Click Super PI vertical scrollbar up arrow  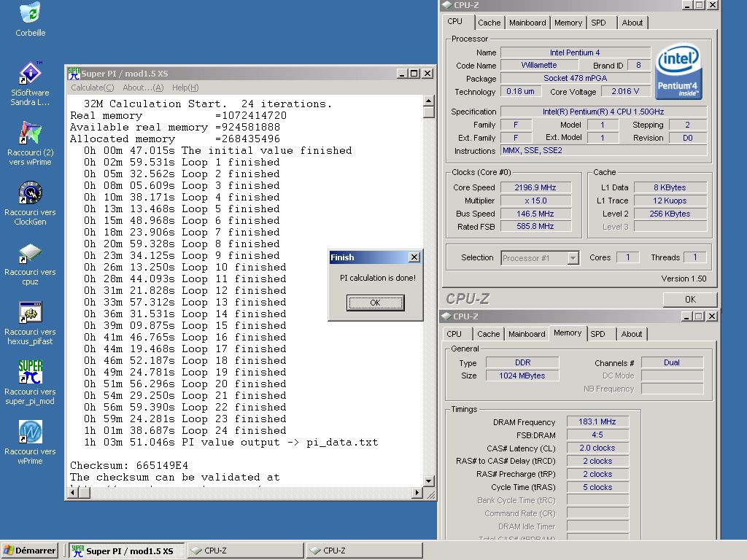tap(428, 101)
